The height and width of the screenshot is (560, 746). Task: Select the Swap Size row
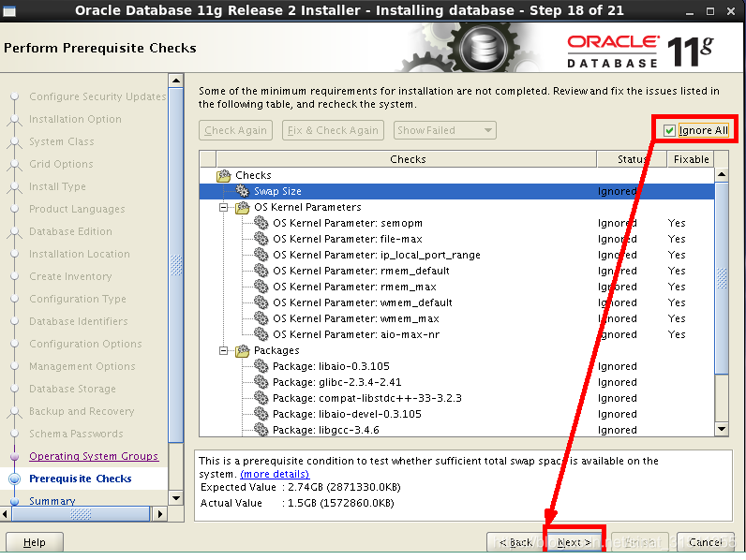coord(456,191)
